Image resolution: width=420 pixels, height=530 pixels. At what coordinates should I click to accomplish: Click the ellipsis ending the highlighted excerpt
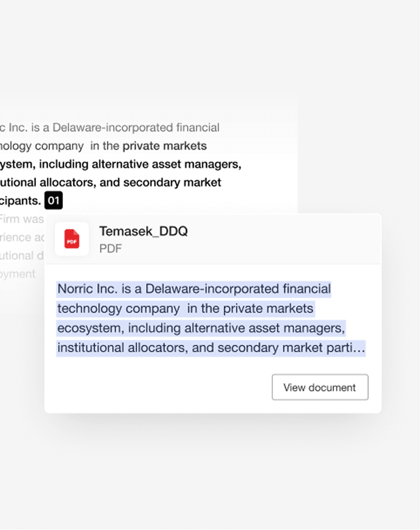(359, 348)
